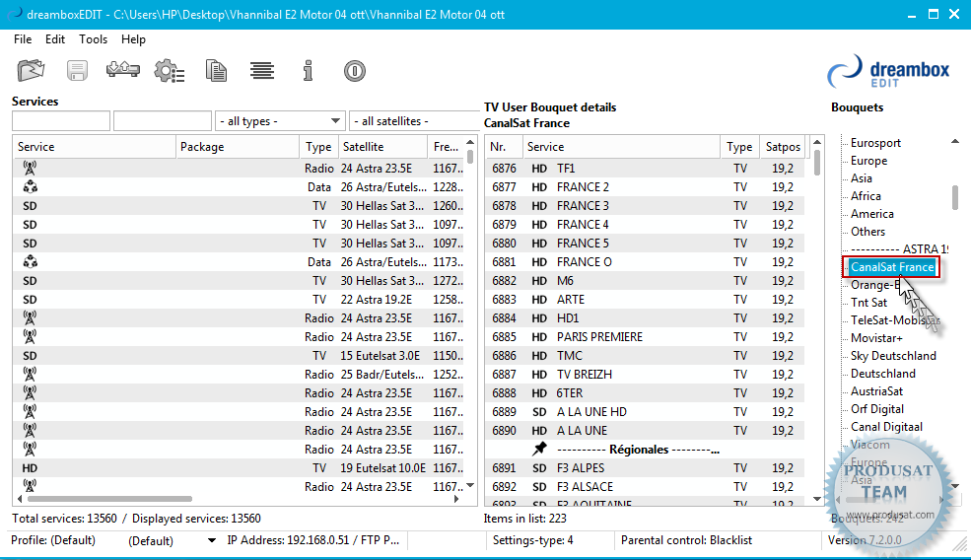Select the Canal Digitaal bouquet
971x560 pixels.
(x=886, y=427)
